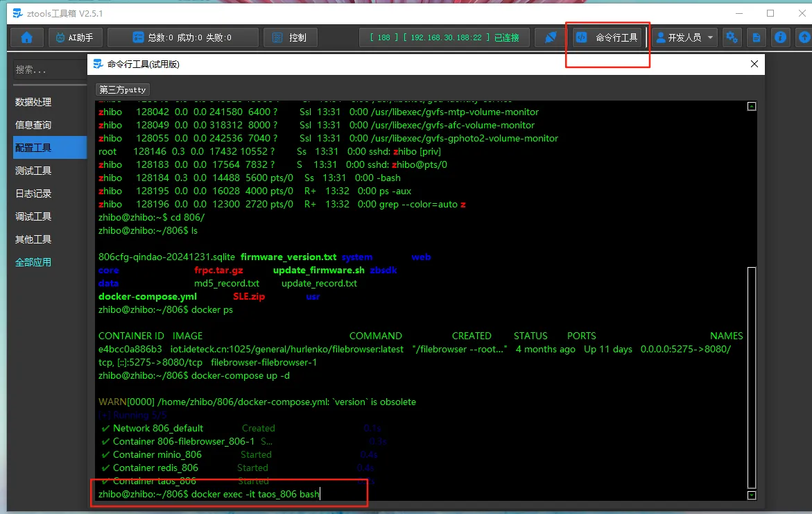Open the AI助手 assistant
This screenshot has height=514, width=812.
tap(76, 37)
